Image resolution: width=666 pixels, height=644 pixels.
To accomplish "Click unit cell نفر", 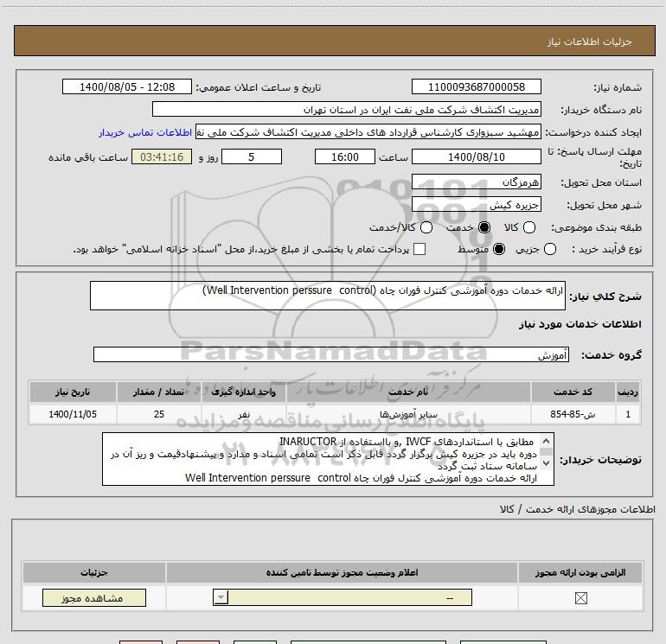I will 243,414.
